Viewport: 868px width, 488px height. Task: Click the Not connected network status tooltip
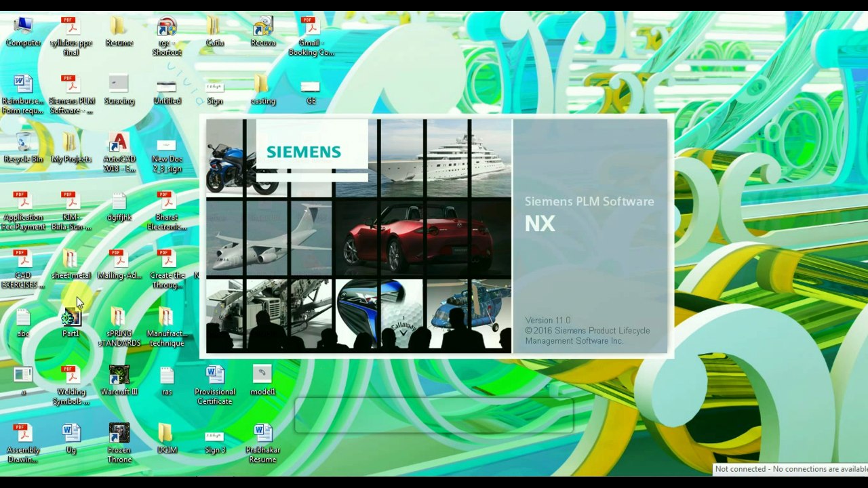pyautogui.click(x=791, y=469)
